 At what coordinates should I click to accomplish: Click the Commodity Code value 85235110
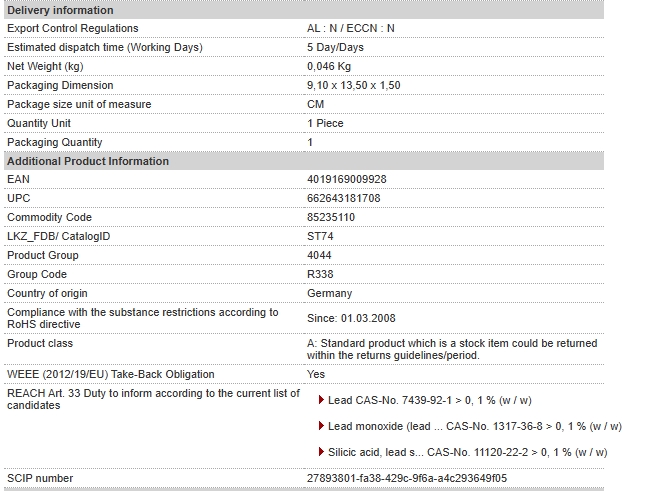point(331,217)
